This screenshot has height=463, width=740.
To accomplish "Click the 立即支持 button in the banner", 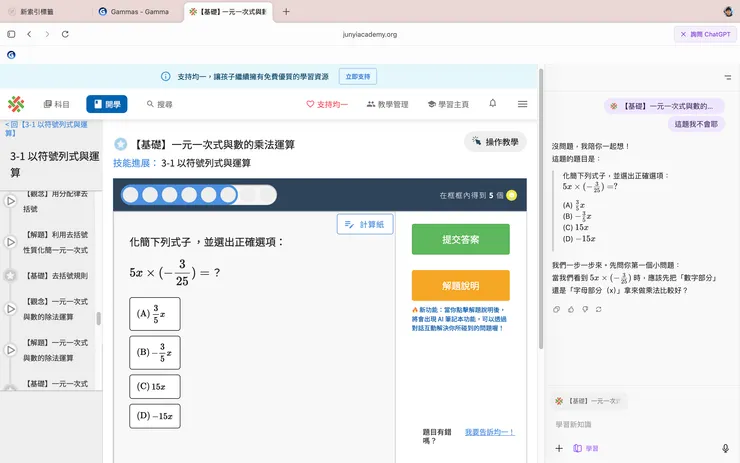I will point(358,76).
